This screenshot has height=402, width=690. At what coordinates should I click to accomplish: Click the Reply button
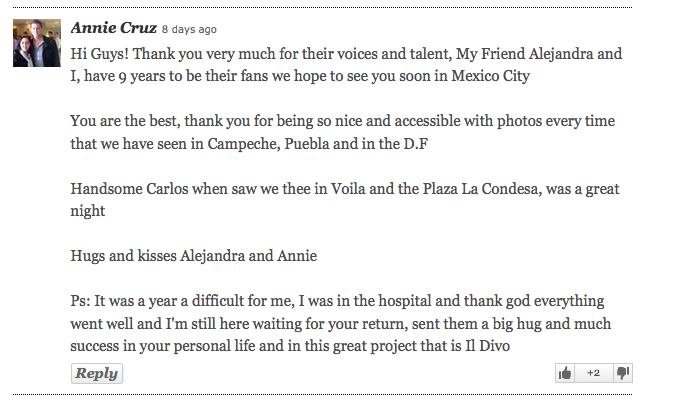tap(97, 373)
